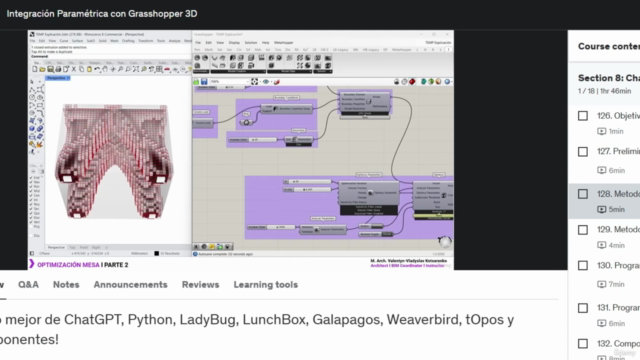
Task: Click Grasshopper's wireframe preview icon
Action: click(x=404, y=82)
